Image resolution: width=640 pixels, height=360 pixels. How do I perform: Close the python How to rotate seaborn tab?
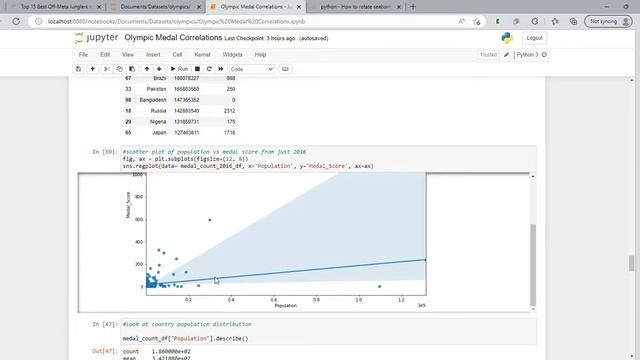coord(399,7)
